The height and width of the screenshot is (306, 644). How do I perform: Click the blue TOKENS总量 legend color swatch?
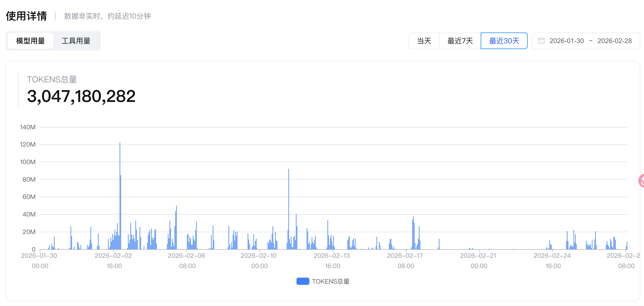(x=303, y=281)
